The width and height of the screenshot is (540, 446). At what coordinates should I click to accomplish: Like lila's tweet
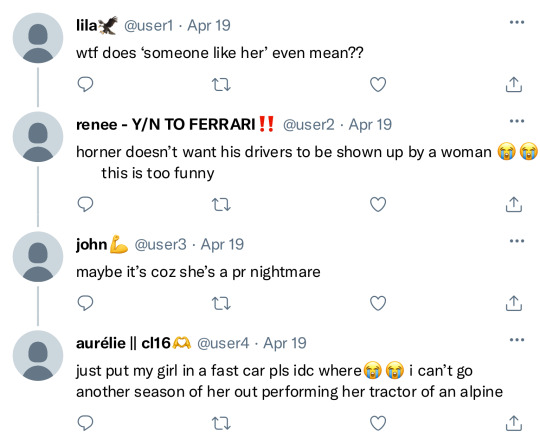click(378, 84)
